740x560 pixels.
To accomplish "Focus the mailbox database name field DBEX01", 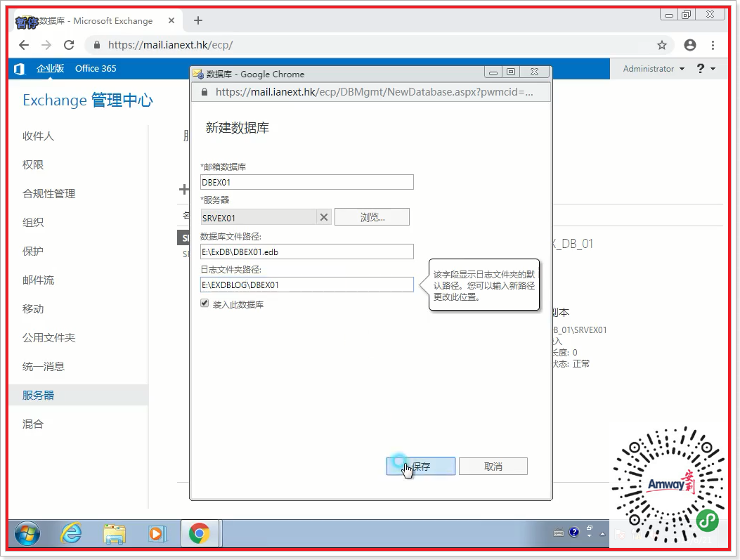I will (307, 182).
